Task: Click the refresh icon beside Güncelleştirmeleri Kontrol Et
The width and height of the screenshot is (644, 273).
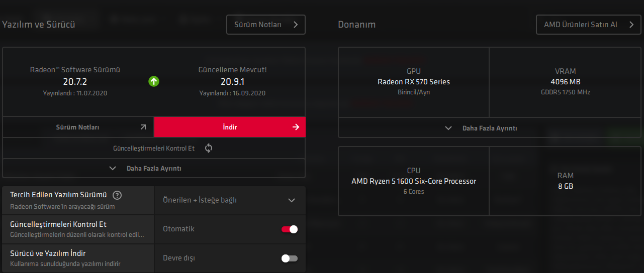Action: click(x=209, y=148)
